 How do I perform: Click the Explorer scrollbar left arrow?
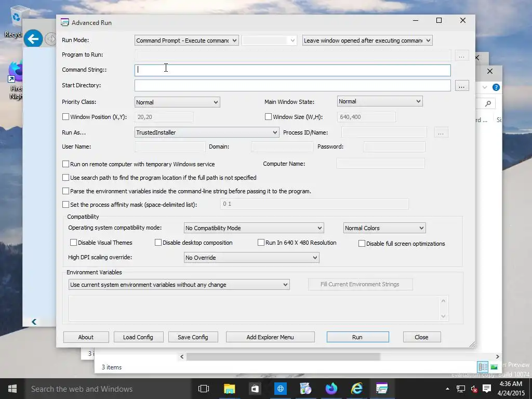pyautogui.click(x=182, y=356)
